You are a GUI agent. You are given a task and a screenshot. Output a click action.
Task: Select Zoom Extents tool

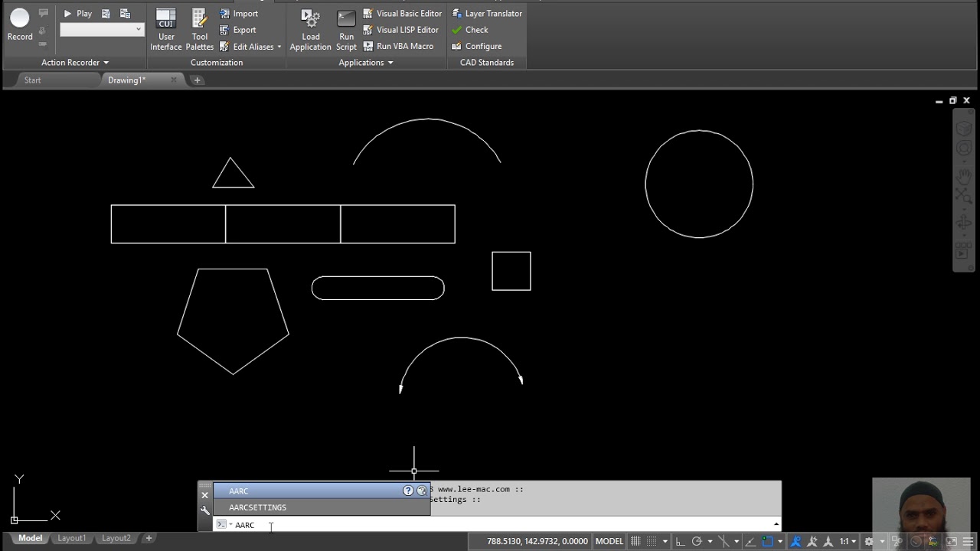(x=964, y=196)
